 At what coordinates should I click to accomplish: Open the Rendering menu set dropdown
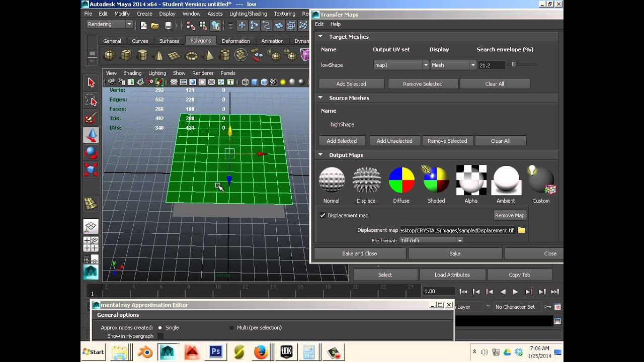point(109,24)
